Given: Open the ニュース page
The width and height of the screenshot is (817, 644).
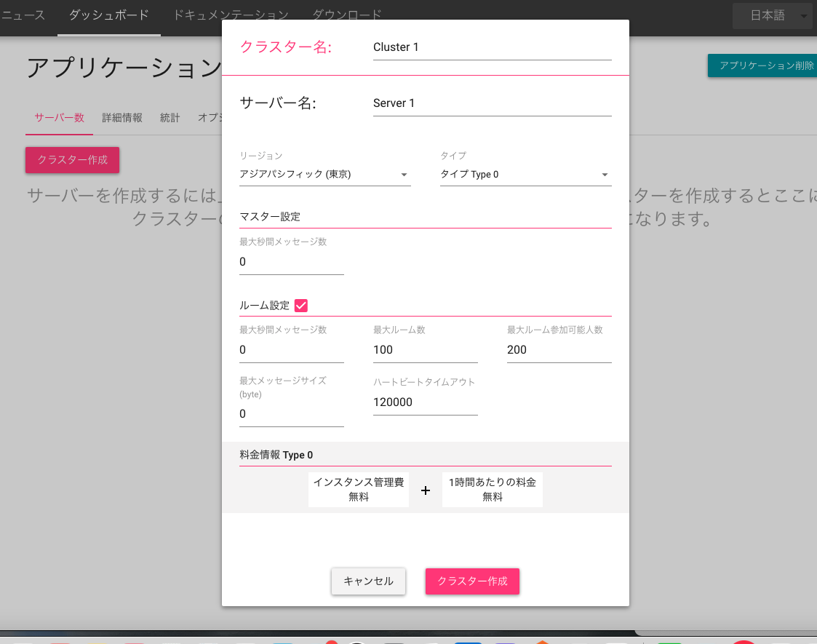Looking at the screenshot, I should click(25, 14).
